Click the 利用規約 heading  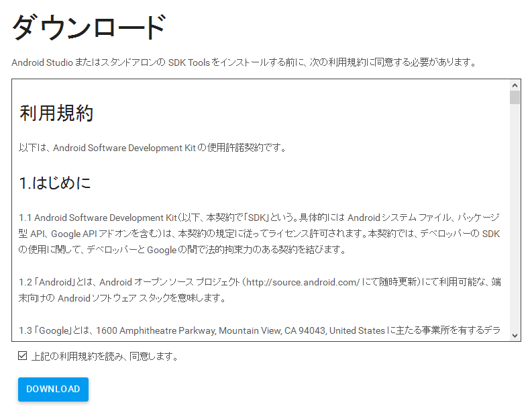[56, 113]
